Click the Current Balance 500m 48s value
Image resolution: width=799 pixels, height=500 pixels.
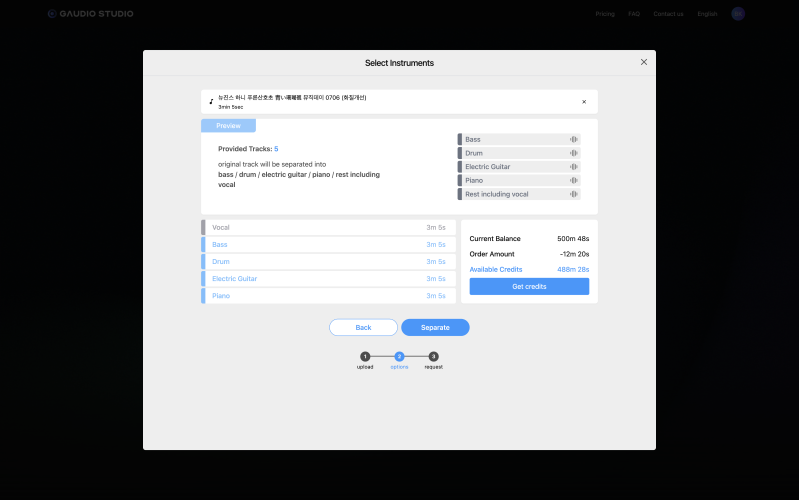pyautogui.click(x=573, y=239)
